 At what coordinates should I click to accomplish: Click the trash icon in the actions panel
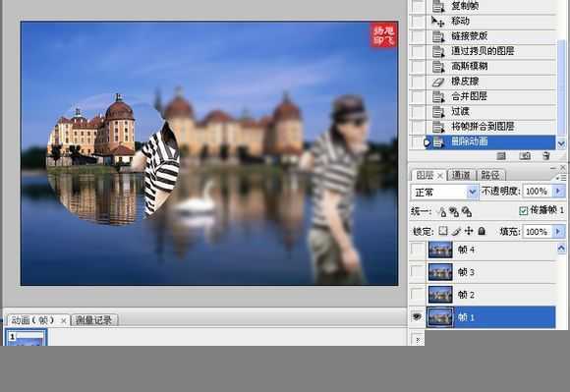(545, 156)
